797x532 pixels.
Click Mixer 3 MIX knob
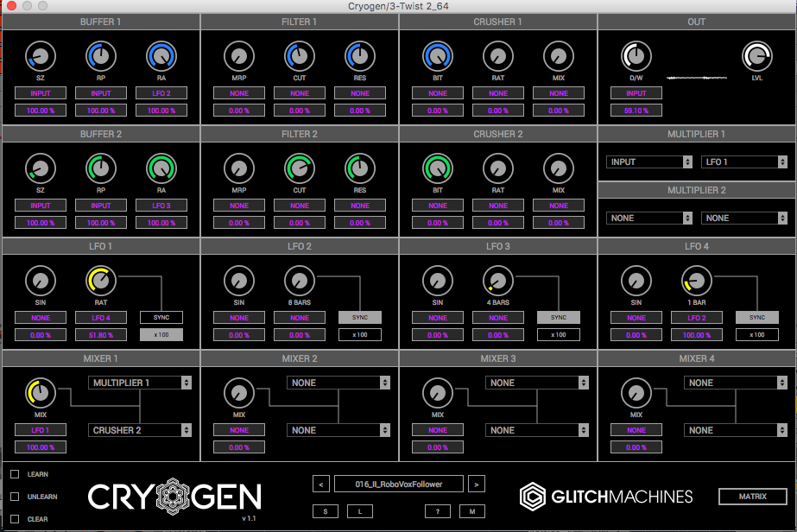click(x=438, y=393)
